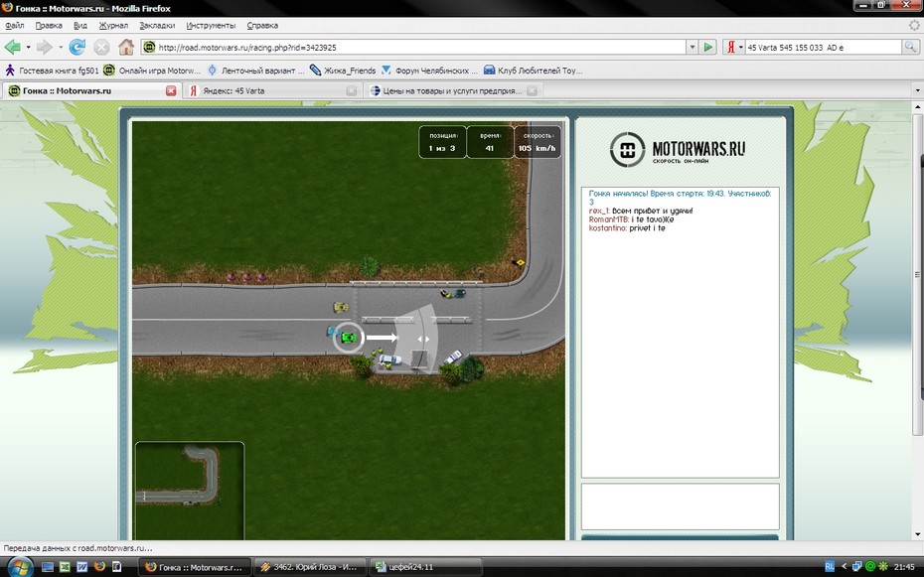Image resolution: width=924 pixels, height=577 pixels.
Task: Click the chat message input box
Action: click(680, 506)
